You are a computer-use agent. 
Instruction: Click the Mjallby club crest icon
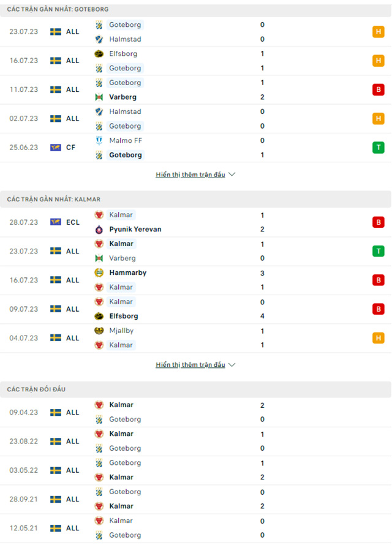[99, 331]
